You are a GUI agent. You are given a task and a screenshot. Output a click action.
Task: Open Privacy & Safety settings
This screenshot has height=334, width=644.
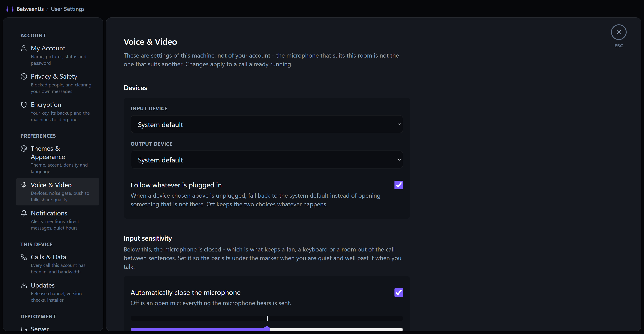[x=58, y=84]
